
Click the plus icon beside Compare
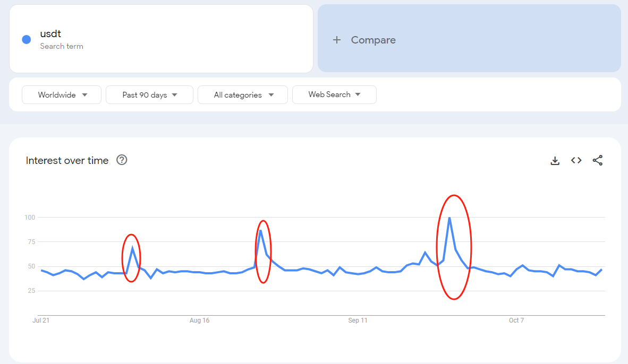[x=336, y=40]
